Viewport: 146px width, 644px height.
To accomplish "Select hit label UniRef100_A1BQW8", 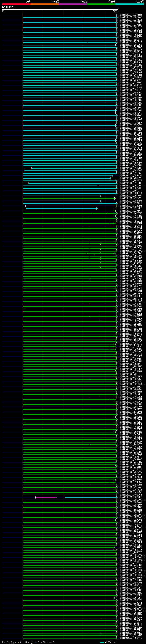I will (x=131, y=168).
